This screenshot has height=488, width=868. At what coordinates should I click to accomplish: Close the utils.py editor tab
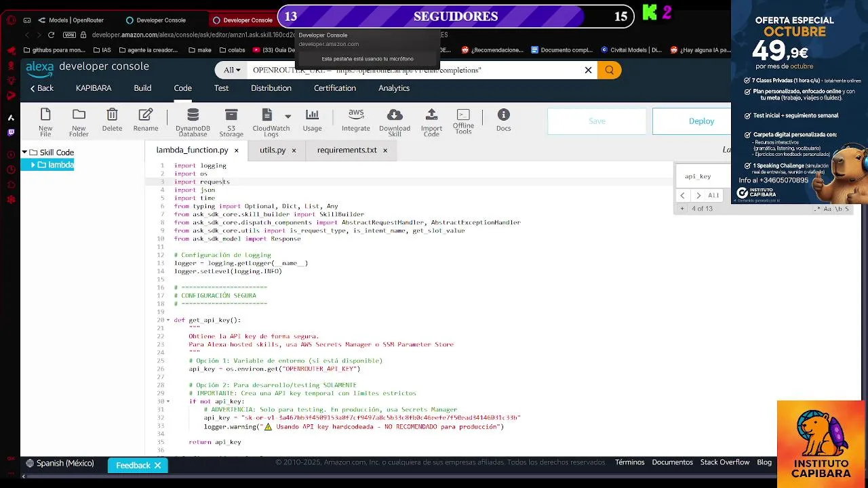(294, 150)
